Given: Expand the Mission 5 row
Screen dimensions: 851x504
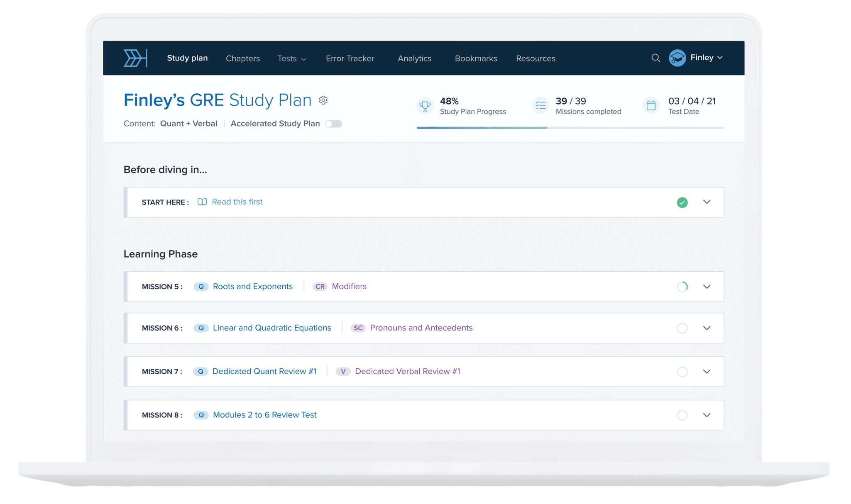Looking at the screenshot, I should 707,287.
